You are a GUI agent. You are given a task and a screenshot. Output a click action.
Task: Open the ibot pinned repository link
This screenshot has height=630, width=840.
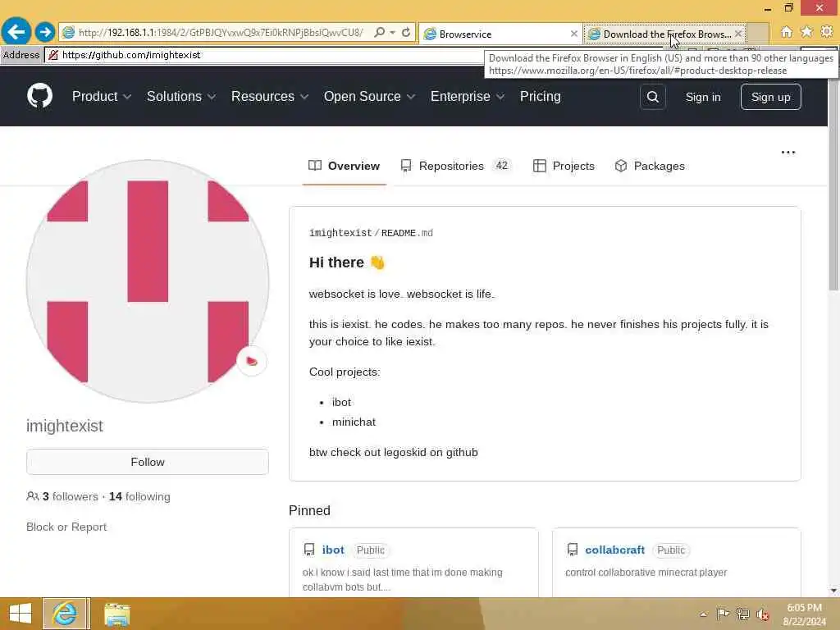pos(333,550)
